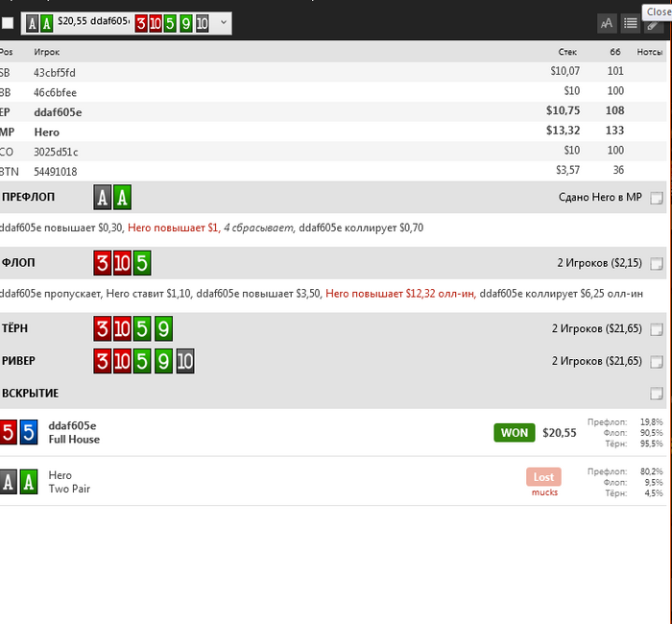
Task: Click the ПРЕФЛОП street heading
Action: point(28,197)
